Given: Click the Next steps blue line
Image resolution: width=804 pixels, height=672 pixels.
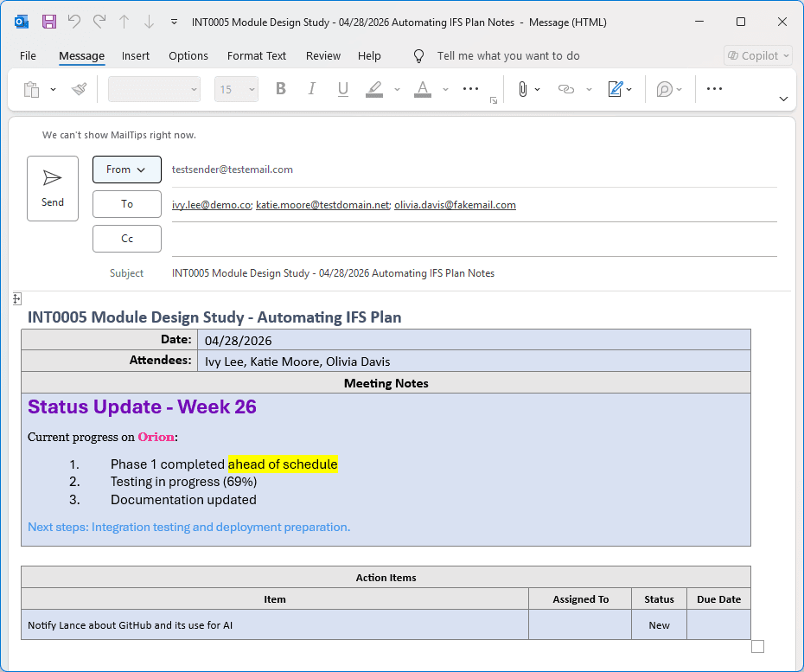Looking at the screenshot, I should tap(188, 527).
